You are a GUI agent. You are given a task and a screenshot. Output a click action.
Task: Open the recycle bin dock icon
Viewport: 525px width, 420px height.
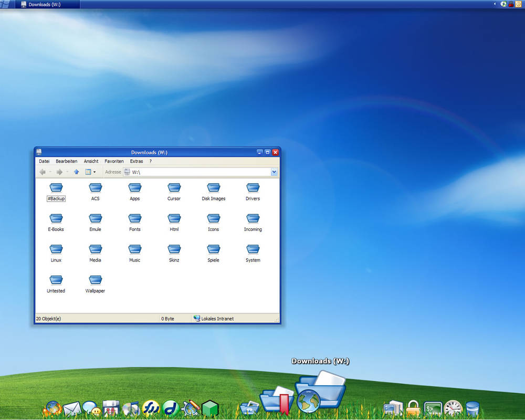[x=473, y=408]
